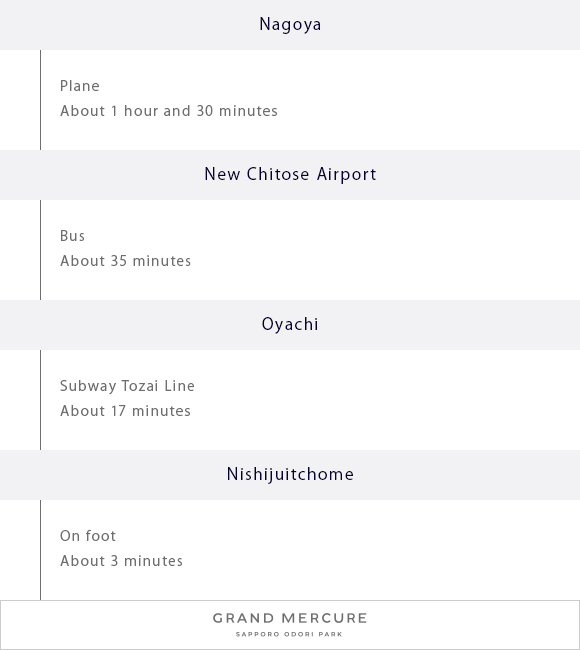The width and height of the screenshot is (580, 650).
Task: Click the word Subway in the transport label
Action: (x=88, y=386)
